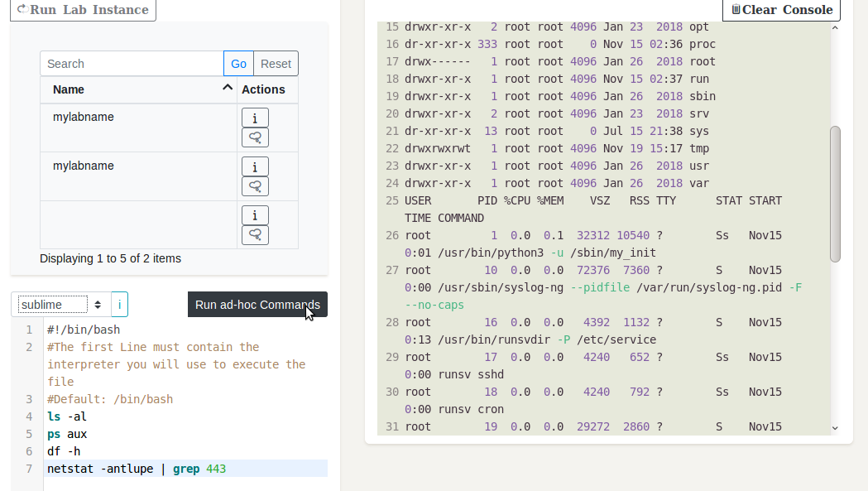This screenshot has width=868, height=491.
Task: Click the thought-cloud icon in the first mylabname row
Action: 255,137
